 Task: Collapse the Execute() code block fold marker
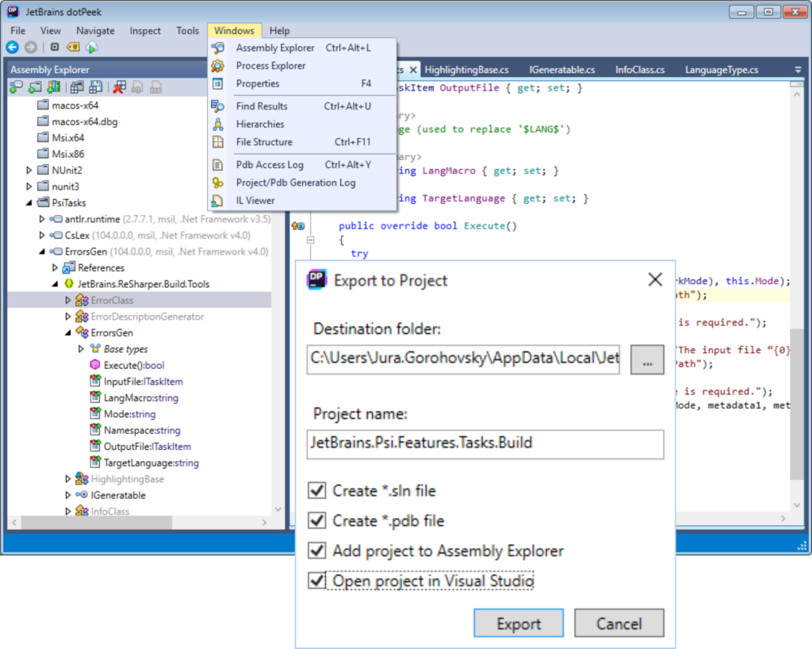310,240
